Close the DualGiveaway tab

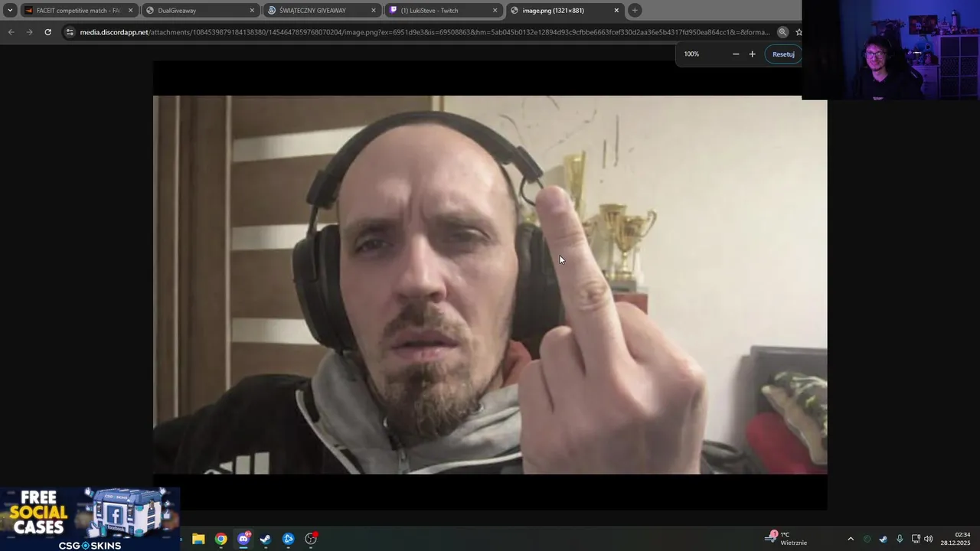[x=252, y=11]
